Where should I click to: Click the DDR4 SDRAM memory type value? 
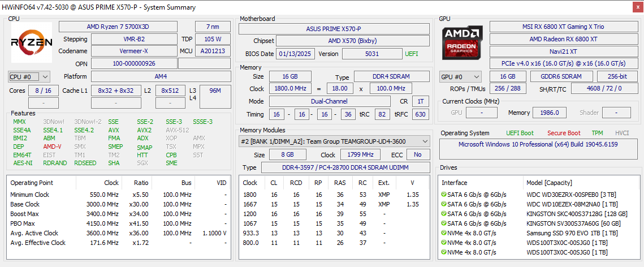(392, 76)
